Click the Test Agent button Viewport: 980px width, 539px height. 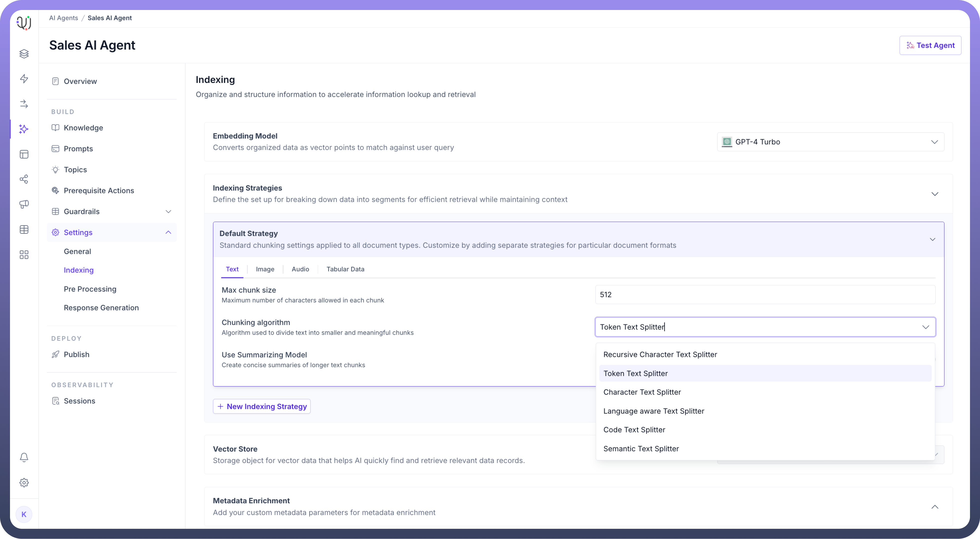tap(930, 45)
